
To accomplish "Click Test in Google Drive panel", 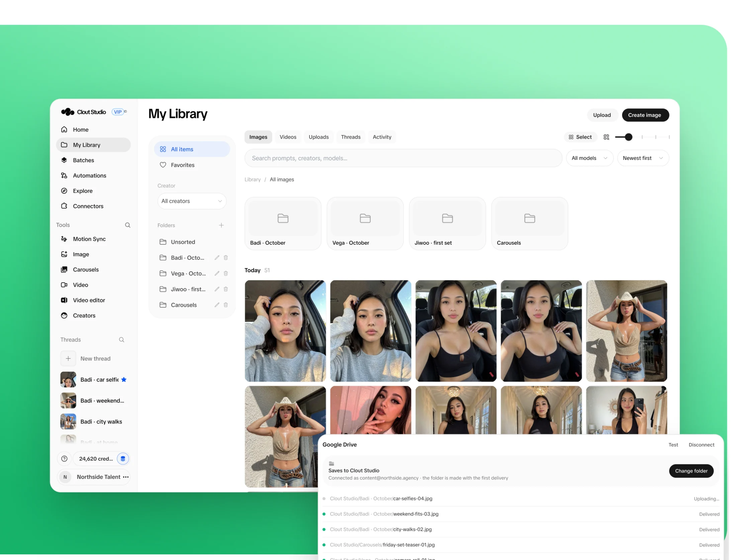I will coord(673,445).
